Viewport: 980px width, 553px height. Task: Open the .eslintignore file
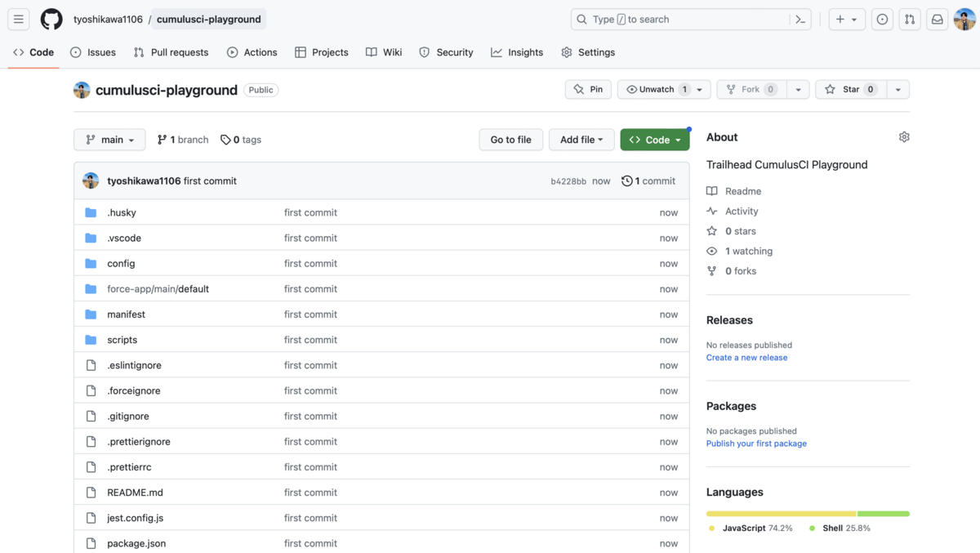(x=134, y=365)
